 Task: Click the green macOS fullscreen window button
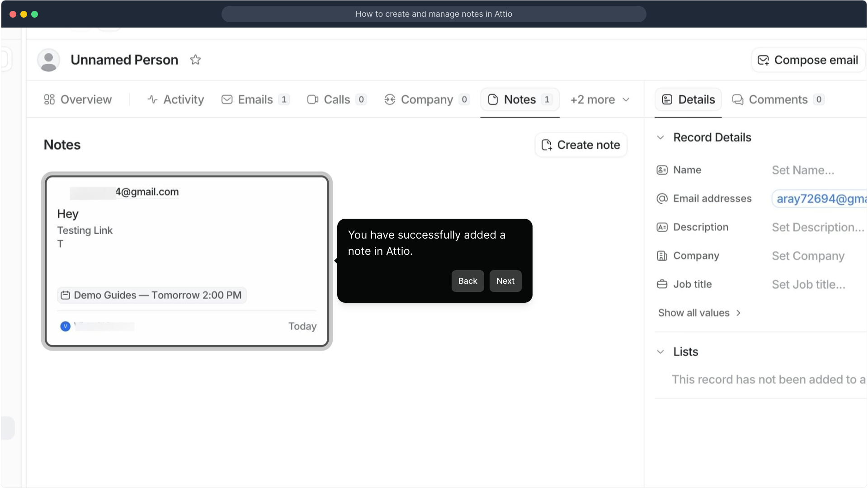[35, 14]
